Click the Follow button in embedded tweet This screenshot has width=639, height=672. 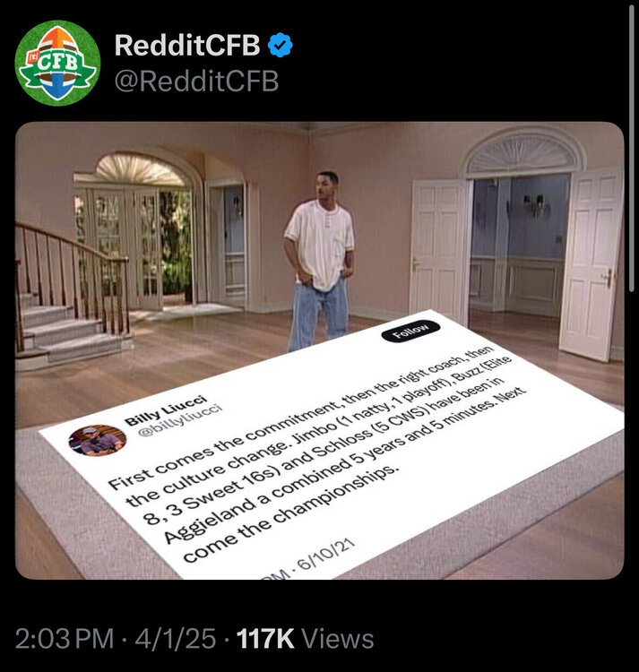click(x=410, y=331)
